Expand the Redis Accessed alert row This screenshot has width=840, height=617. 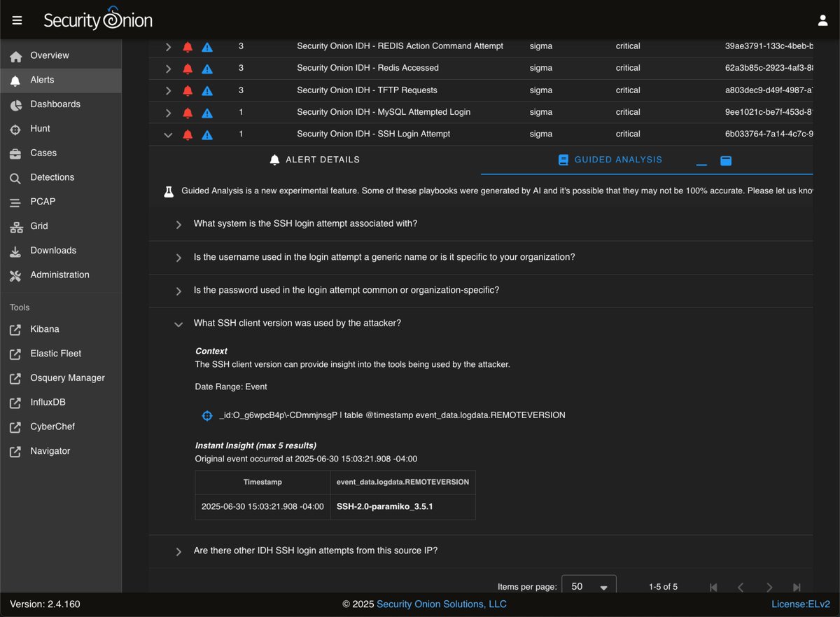pos(168,69)
